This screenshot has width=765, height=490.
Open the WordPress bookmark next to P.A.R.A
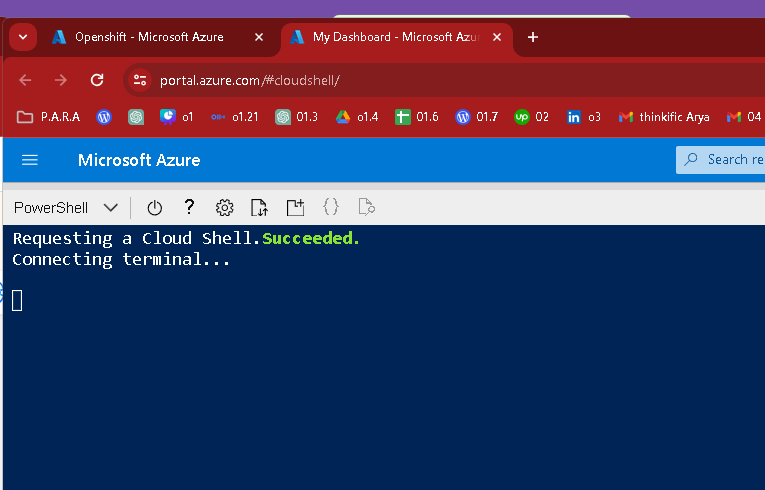tap(104, 117)
